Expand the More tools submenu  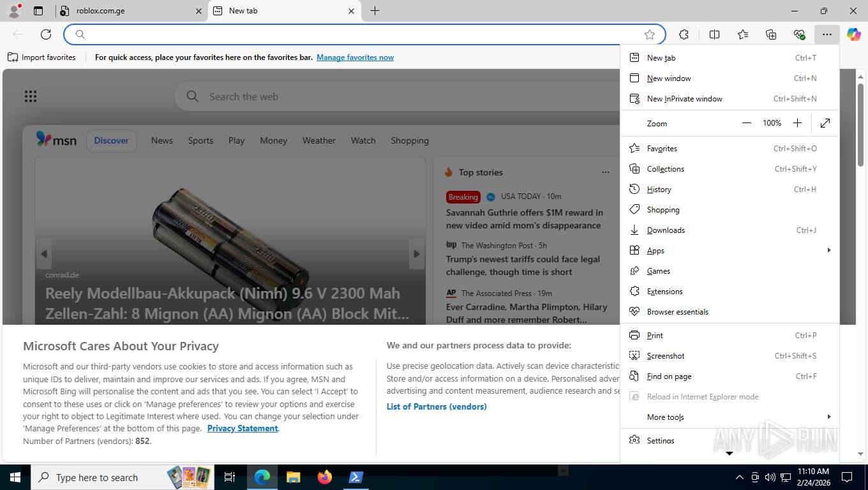tap(730, 417)
